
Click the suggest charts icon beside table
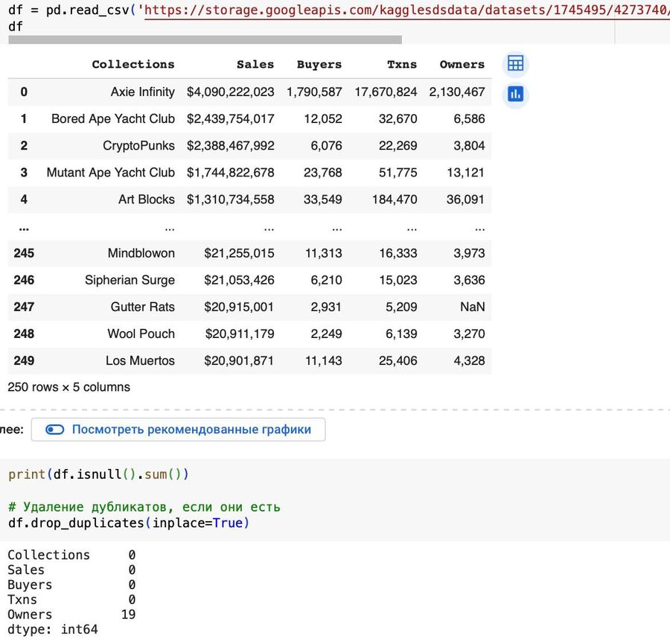pyautogui.click(x=515, y=94)
